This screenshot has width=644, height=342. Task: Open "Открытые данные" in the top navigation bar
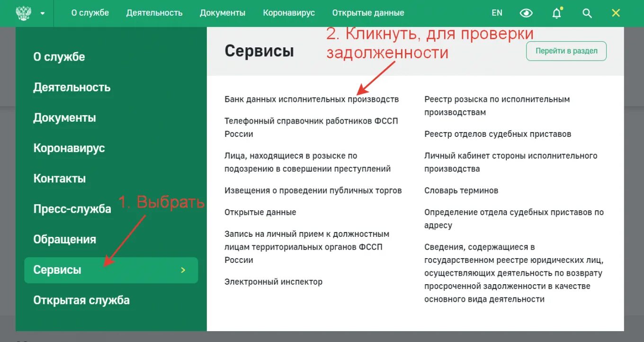point(368,13)
